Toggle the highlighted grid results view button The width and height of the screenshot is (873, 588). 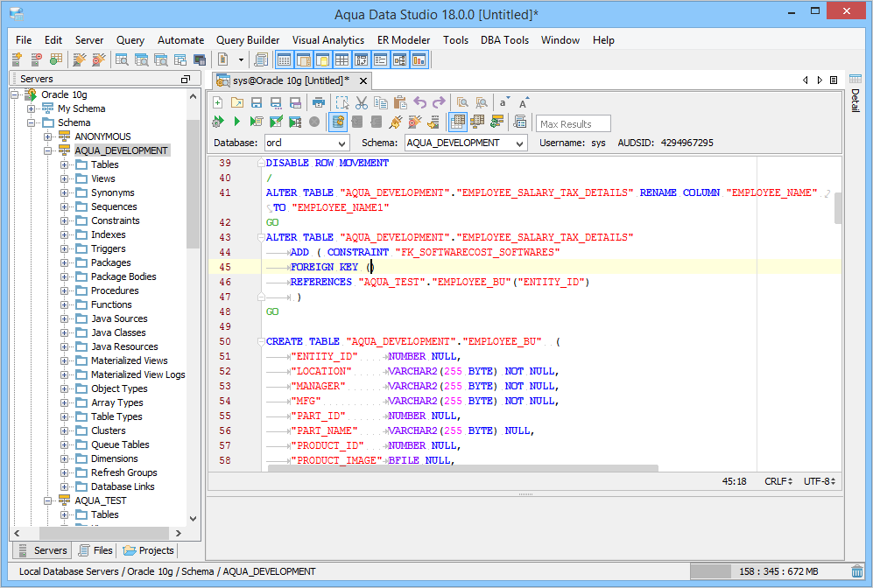(x=457, y=122)
